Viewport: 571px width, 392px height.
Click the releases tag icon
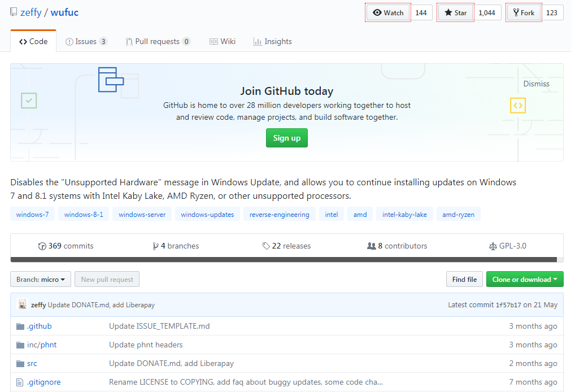point(266,246)
